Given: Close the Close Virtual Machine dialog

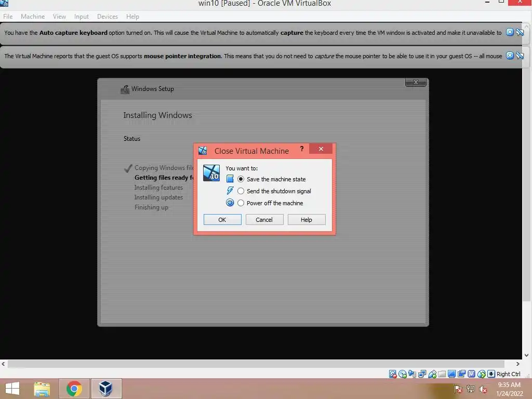Looking at the screenshot, I should coord(321,149).
